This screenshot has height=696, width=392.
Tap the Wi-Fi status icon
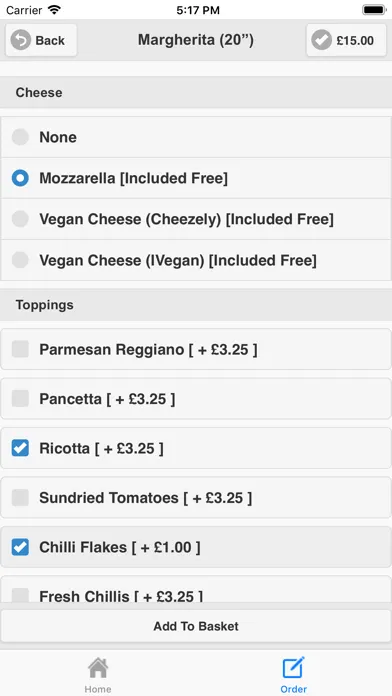54,10
